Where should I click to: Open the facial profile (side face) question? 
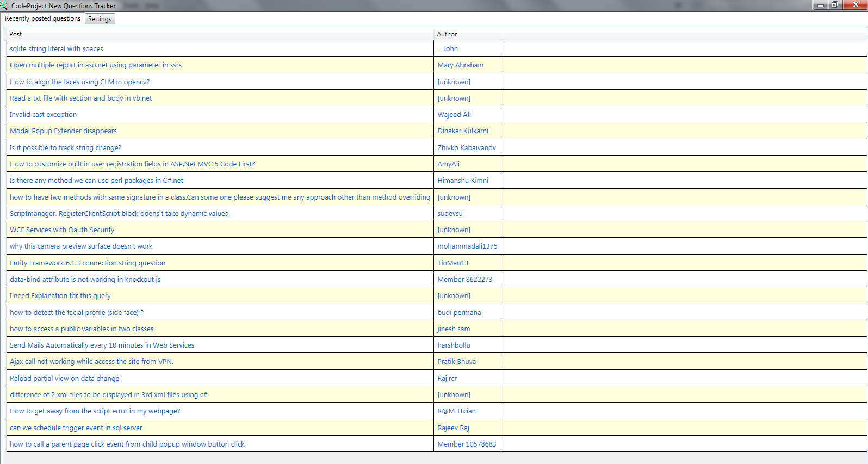pyautogui.click(x=77, y=313)
